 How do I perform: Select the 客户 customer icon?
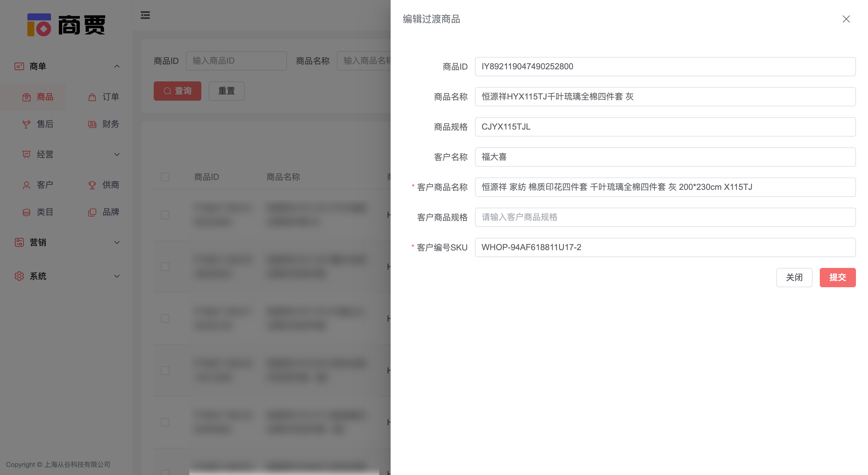click(27, 185)
